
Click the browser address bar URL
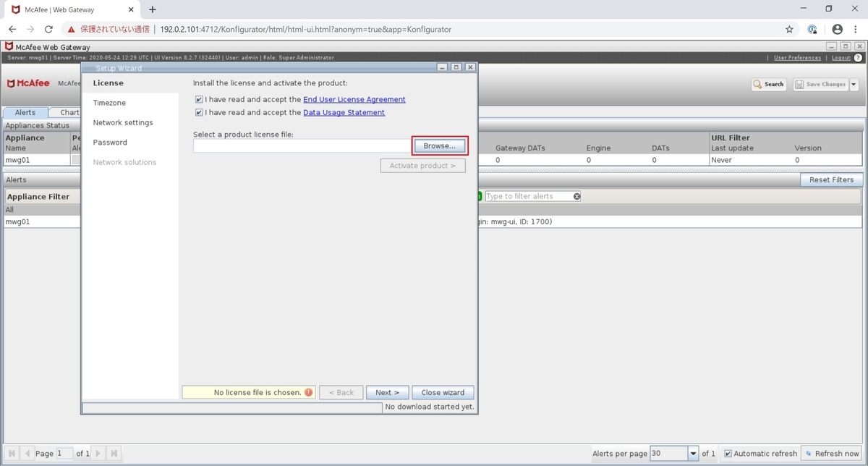point(306,30)
